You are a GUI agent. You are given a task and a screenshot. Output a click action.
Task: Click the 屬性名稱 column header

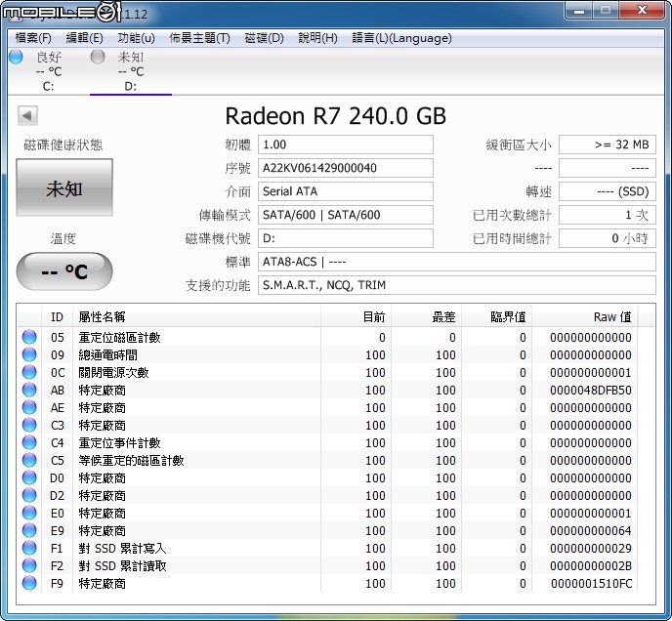click(x=196, y=317)
